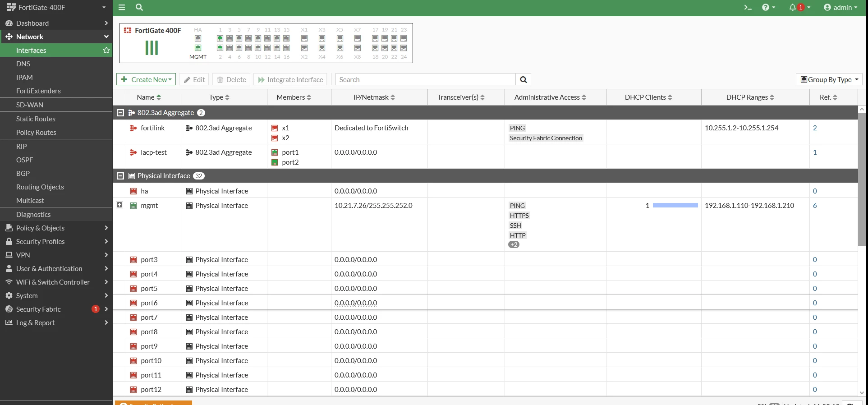Click the x1 member port icon
Screen dimensions: 868x405
275,128
